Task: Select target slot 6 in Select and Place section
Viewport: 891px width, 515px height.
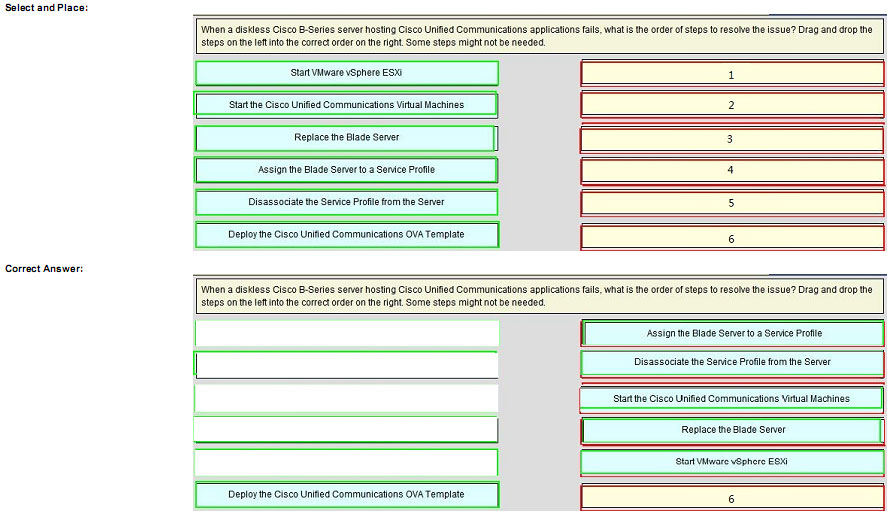Action: pyautogui.click(x=732, y=237)
